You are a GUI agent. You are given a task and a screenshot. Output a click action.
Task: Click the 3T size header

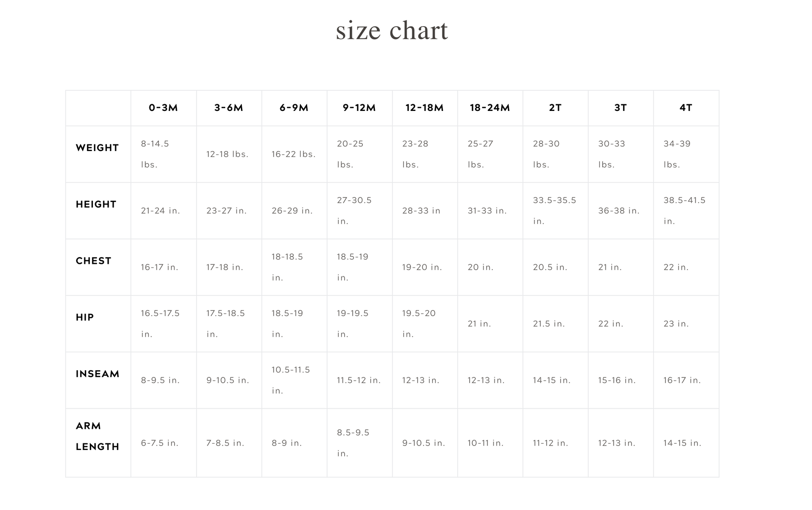pos(621,108)
